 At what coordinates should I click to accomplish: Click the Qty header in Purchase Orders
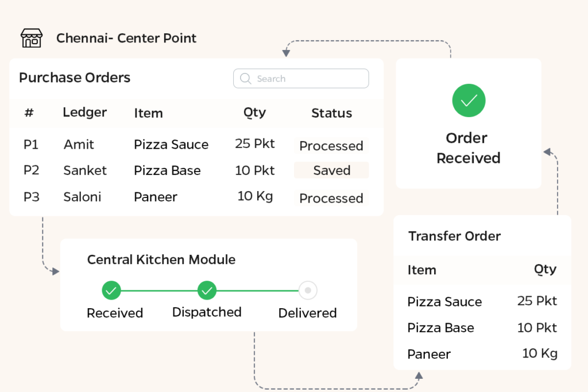[254, 113]
